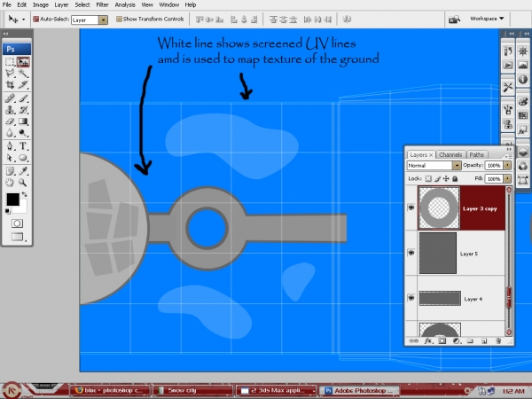532x399 pixels.
Task: Select the Path Selection tool
Action: pos(10,158)
